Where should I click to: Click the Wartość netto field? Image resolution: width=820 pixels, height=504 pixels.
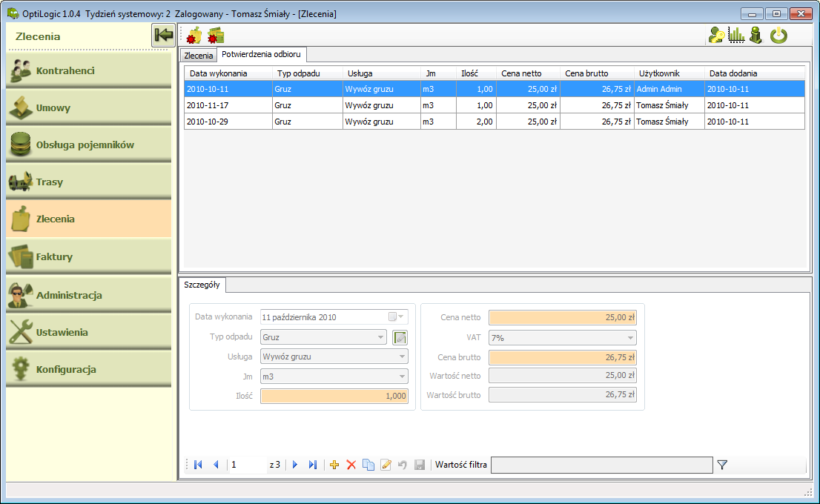563,375
